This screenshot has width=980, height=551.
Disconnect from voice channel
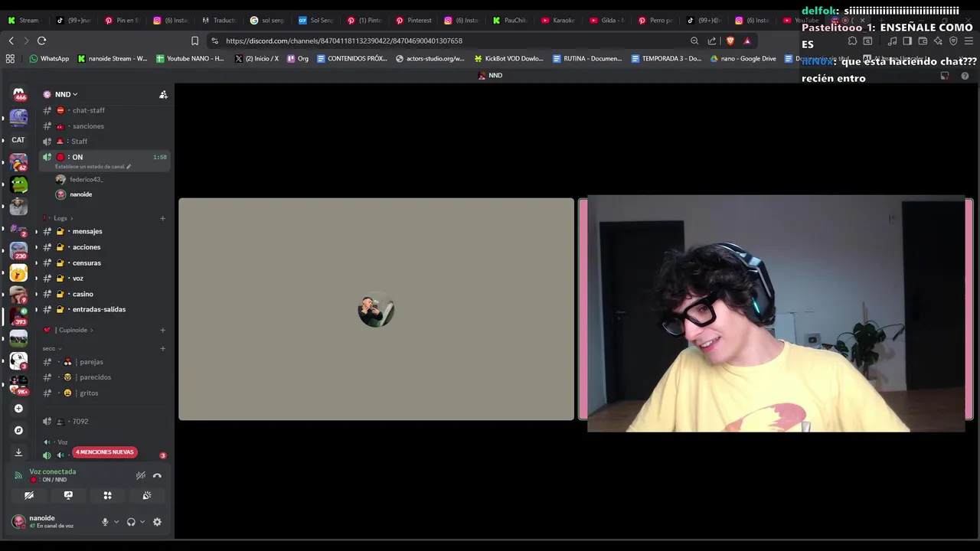[157, 475]
